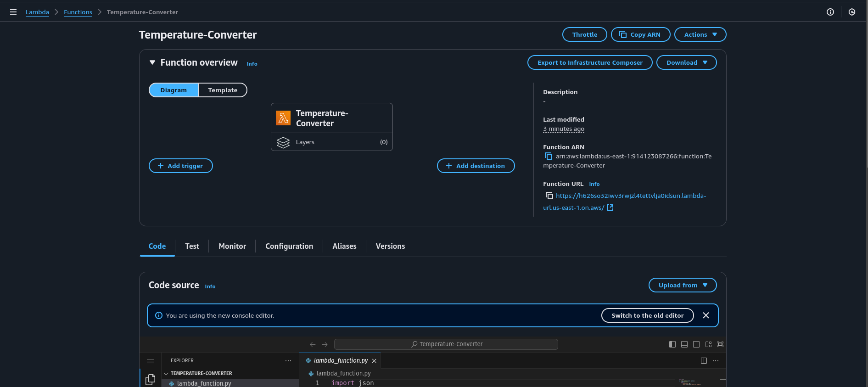This screenshot has height=387, width=868.
Task: Toggle the editor bottom panel layout icon
Action: 684,344
